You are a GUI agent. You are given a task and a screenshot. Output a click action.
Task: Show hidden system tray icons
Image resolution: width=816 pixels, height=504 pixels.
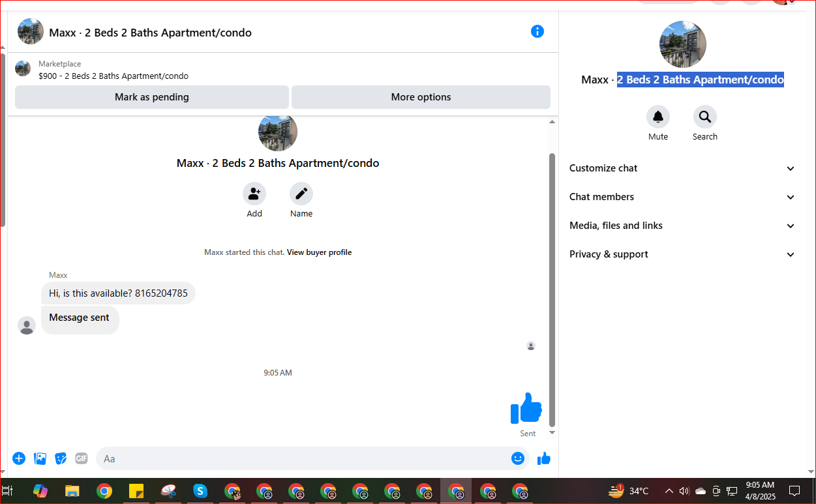click(x=669, y=491)
